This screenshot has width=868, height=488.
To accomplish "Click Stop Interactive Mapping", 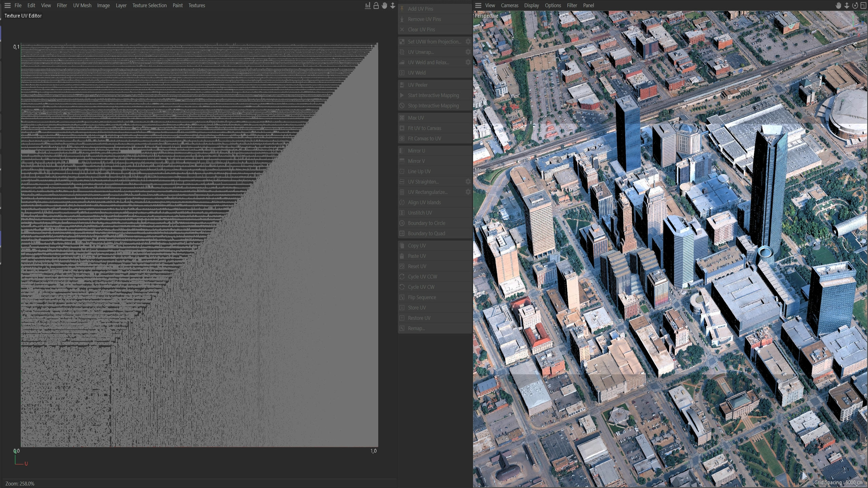I will [434, 106].
